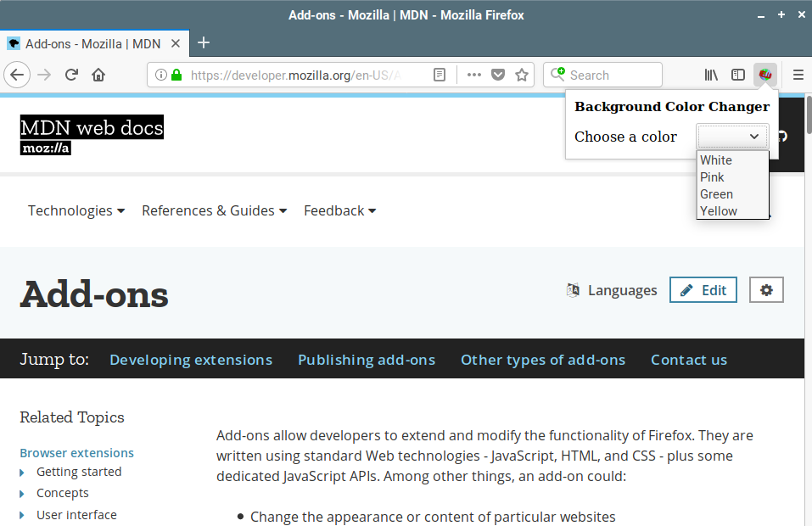Show sidebars icon in toolbar
The image size is (812, 526).
pyautogui.click(x=738, y=75)
